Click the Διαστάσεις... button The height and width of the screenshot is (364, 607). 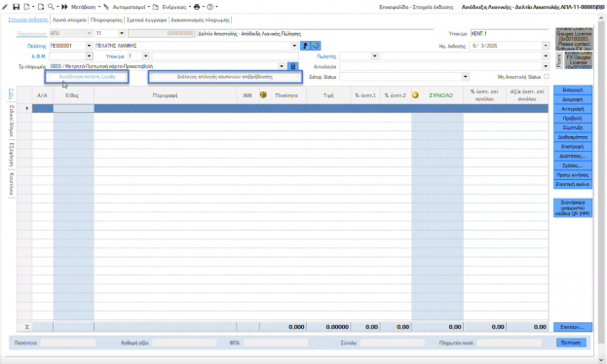coord(573,156)
